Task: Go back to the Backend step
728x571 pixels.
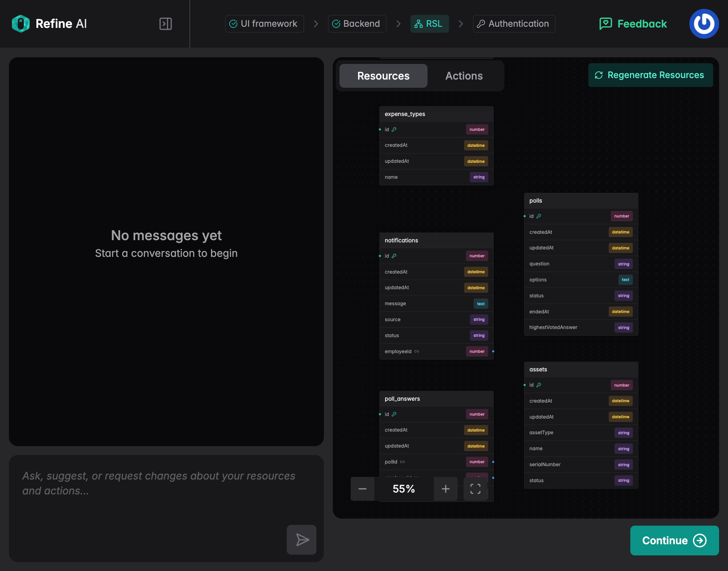Action: [x=357, y=23]
